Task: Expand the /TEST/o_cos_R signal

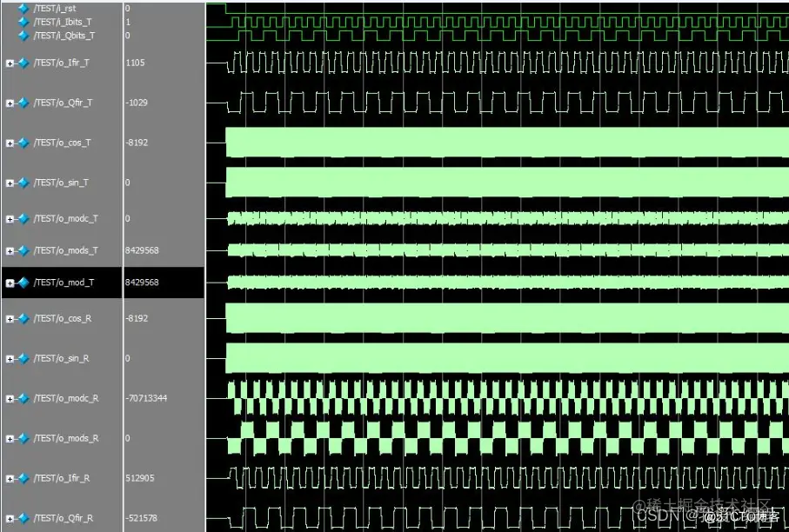Action: point(10,319)
